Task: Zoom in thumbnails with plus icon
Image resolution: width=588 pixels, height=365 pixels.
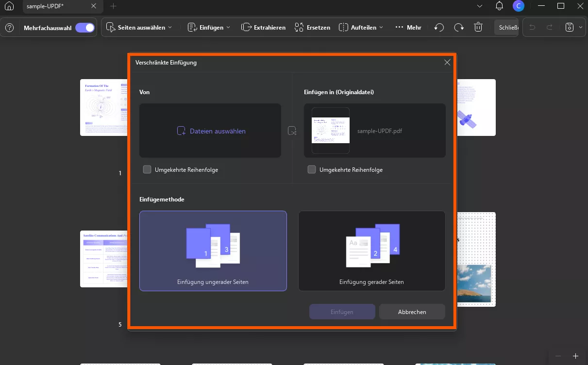Action: (575, 356)
